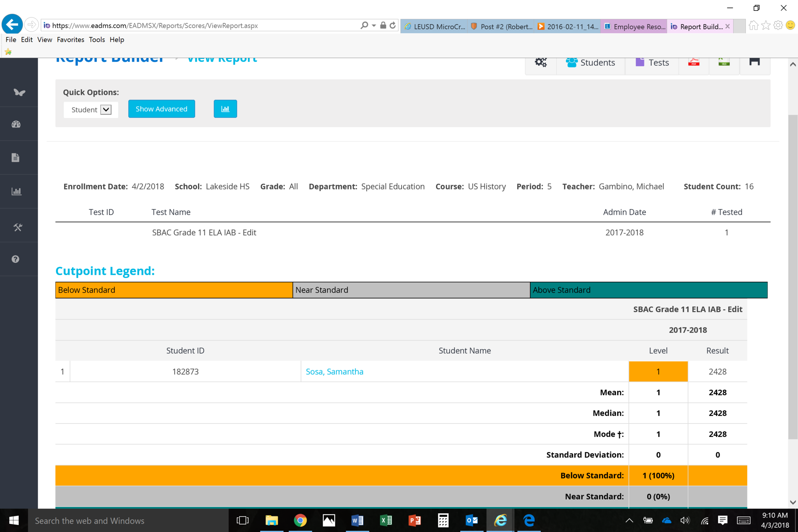Screen dimensions: 798x532
Task: Click the Students toolbar button
Action: [x=590, y=62]
